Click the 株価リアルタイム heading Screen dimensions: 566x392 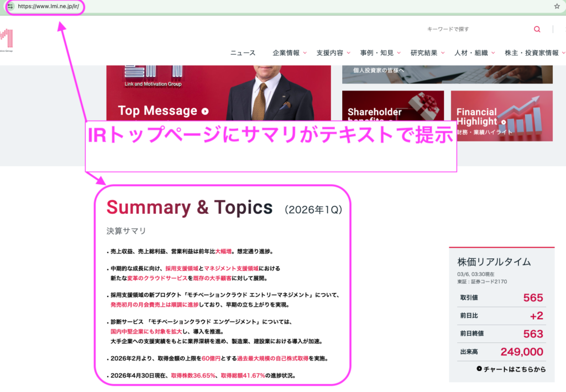(x=494, y=262)
